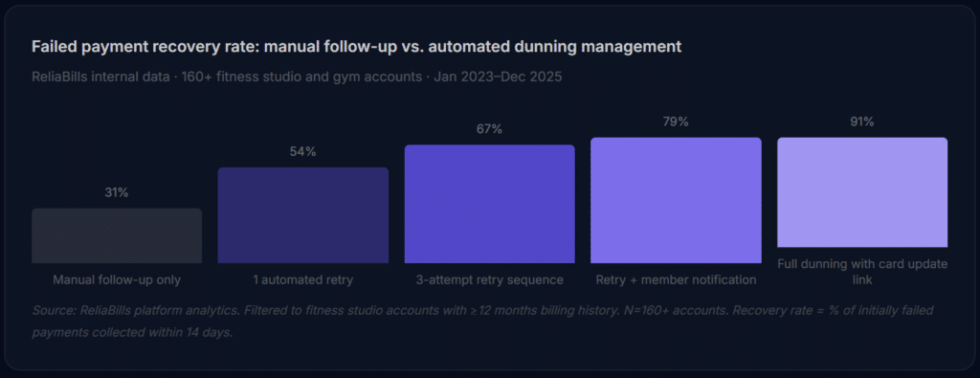Viewport: 980px width, 378px height.
Task: Click the chart title about failed payment recovery
Action: pos(356,47)
